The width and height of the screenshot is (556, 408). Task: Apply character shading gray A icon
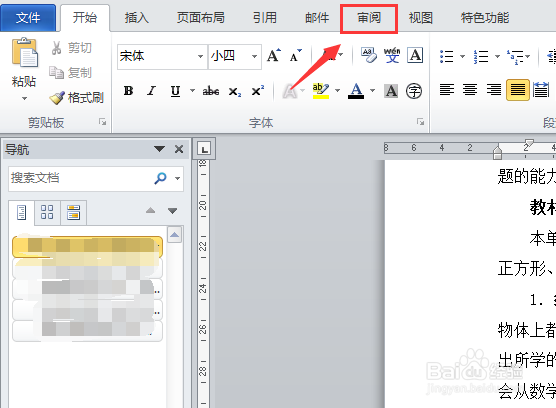pos(391,91)
